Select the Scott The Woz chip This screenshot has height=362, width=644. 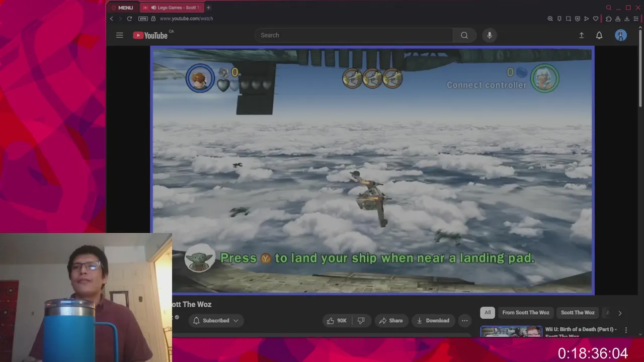click(x=578, y=313)
